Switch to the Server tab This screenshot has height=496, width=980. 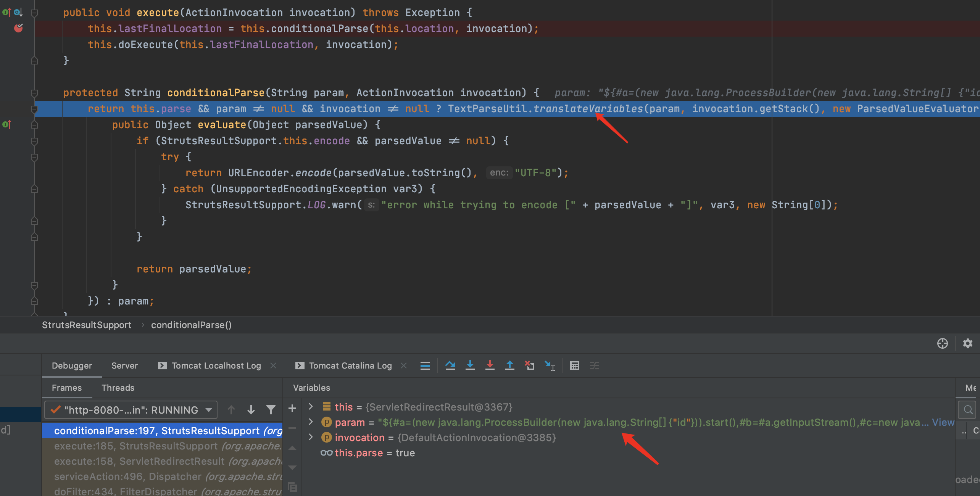124,366
